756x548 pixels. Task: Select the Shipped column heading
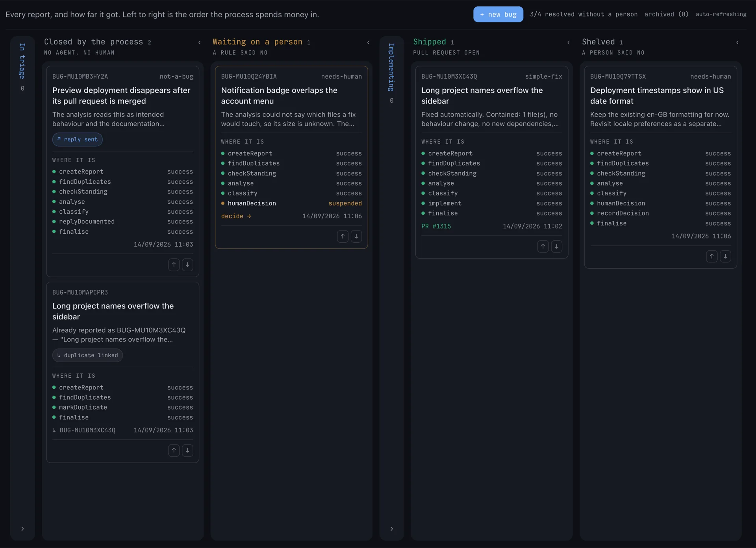(x=430, y=42)
